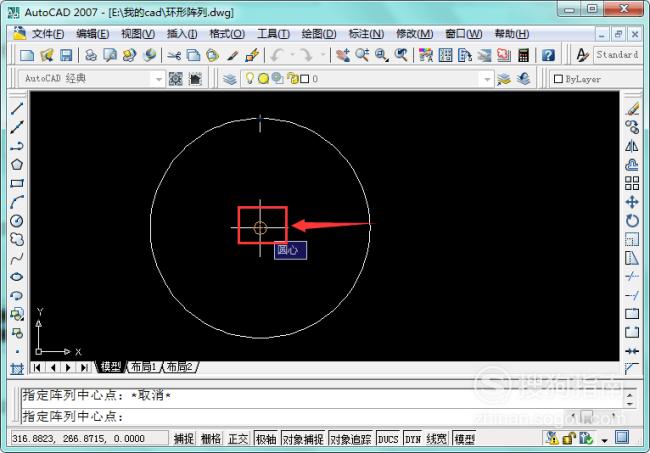Image resolution: width=650 pixels, height=453 pixels.
Task: Open the 文件(F) menu
Action: [x=48, y=34]
